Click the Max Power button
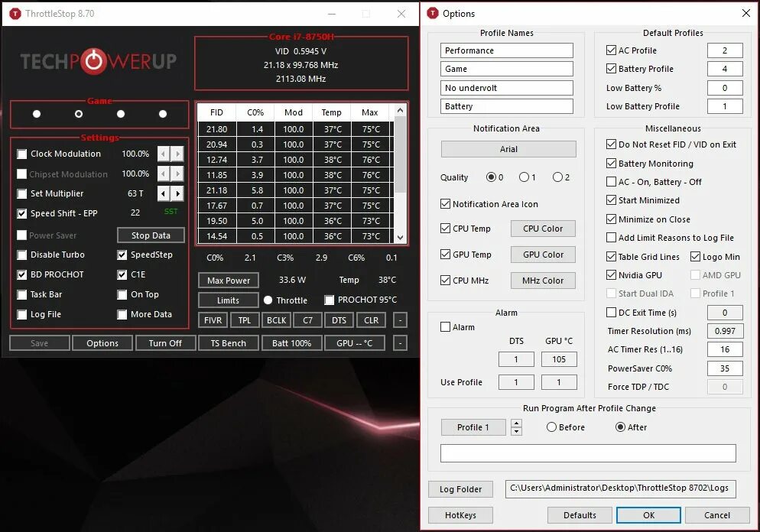The height and width of the screenshot is (532, 760). click(229, 281)
